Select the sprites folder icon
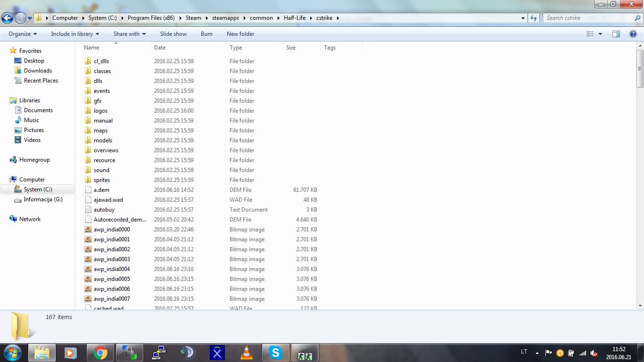The width and height of the screenshot is (644, 362). coord(88,180)
